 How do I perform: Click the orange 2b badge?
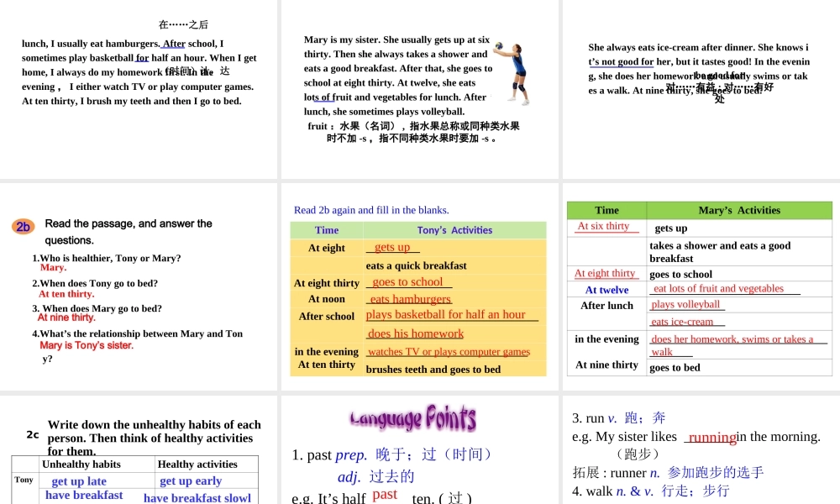pyautogui.click(x=23, y=227)
